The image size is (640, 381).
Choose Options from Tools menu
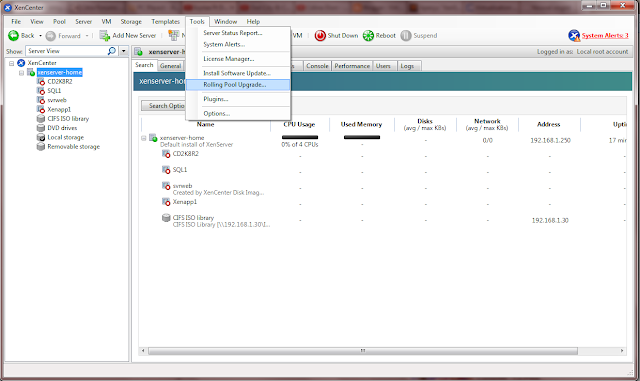pos(238,114)
